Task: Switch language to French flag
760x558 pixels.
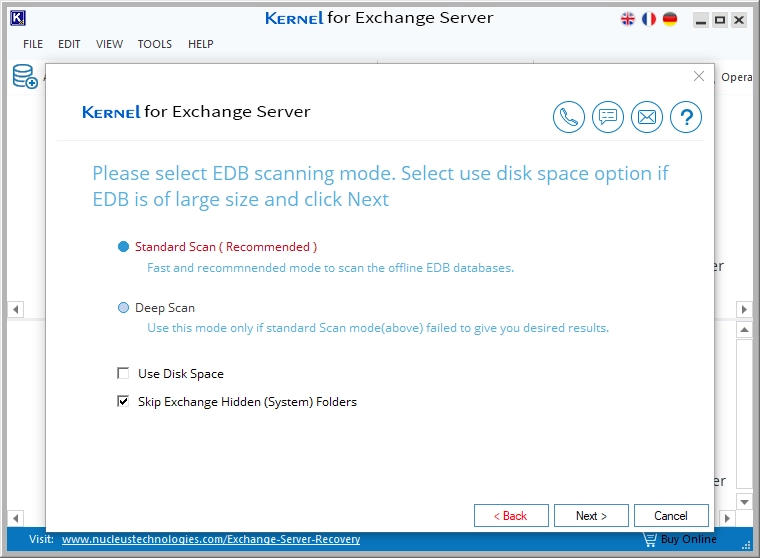Action: pyautogui.click(x=649, y=19)
